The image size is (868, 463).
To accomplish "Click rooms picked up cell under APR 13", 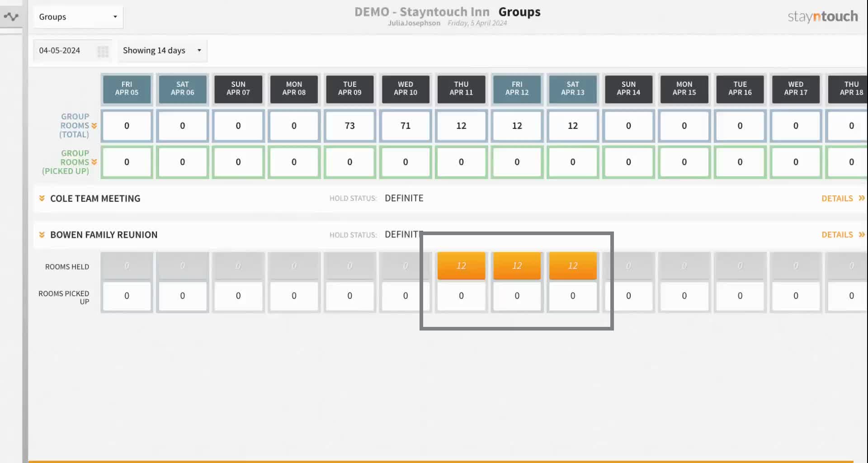I will pyautogui.click(x=573, y=296).
